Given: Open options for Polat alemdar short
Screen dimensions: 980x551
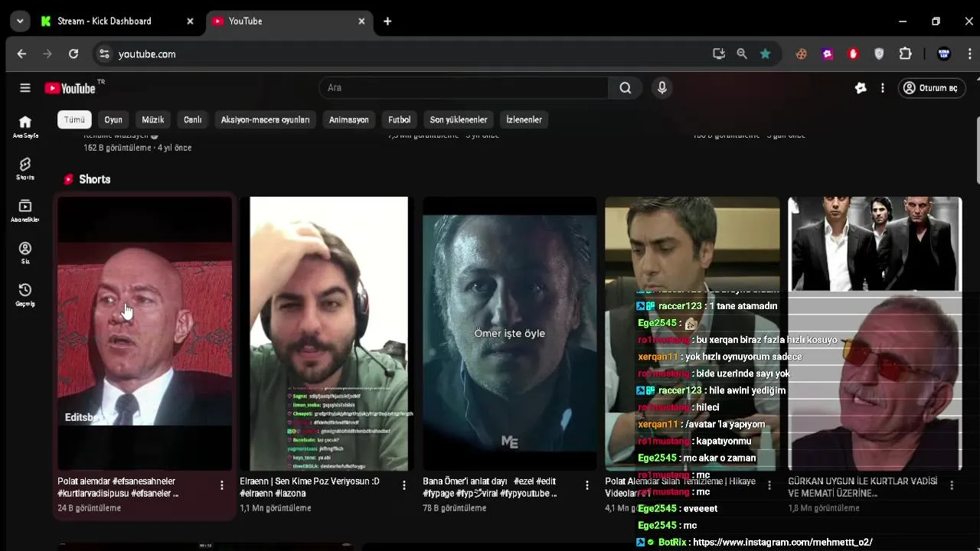Looking at the screenshot, I should (x=222, y=485).
